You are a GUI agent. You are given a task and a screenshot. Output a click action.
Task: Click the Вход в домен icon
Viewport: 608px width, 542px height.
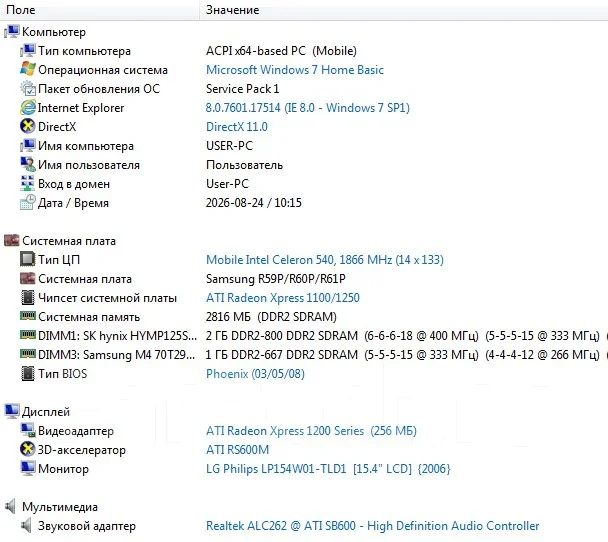point(28,183)
